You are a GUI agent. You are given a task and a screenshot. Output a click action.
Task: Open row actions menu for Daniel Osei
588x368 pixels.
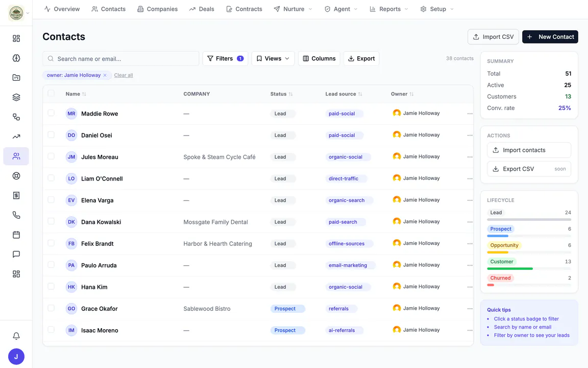pos(470,135)
